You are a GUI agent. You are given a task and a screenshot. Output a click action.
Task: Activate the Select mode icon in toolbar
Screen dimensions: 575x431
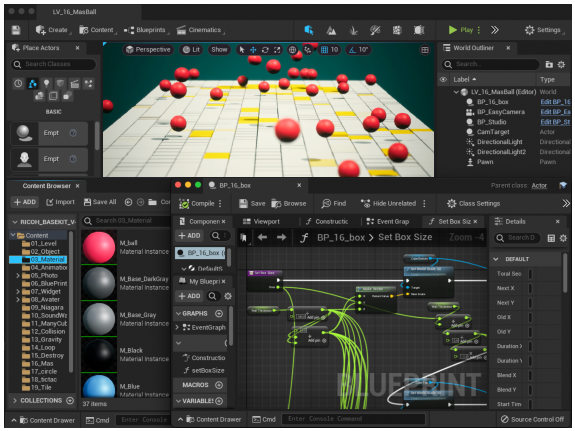(x=309, y=30)
